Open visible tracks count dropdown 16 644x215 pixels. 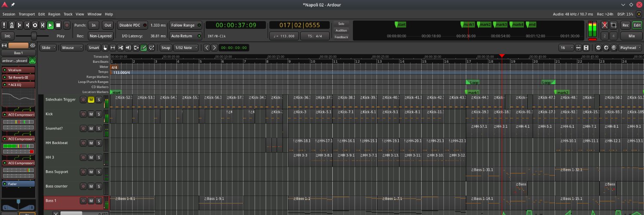coord(566,48)
